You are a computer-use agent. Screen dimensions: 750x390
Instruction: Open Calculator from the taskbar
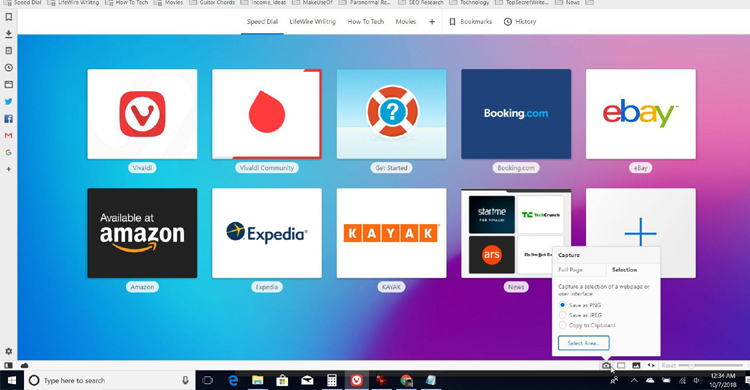pos(331,380)
